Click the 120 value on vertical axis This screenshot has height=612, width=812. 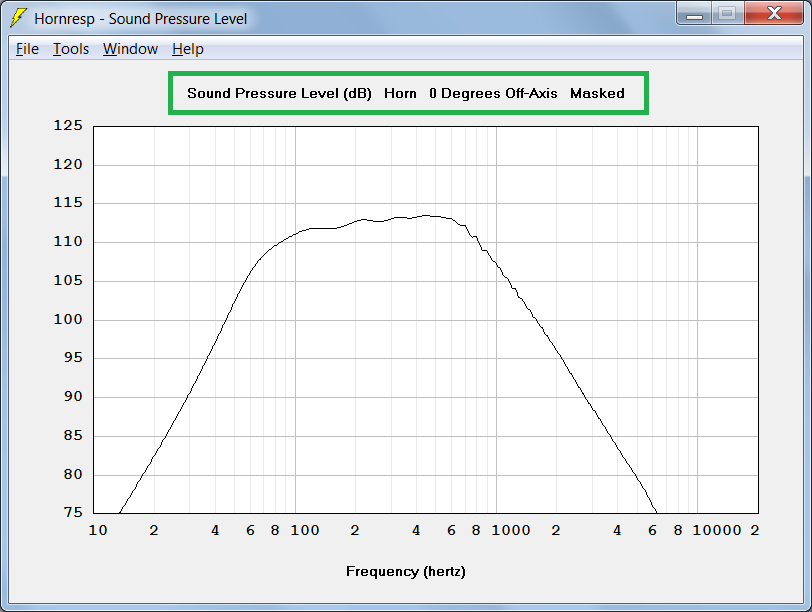tap(68, 165)
